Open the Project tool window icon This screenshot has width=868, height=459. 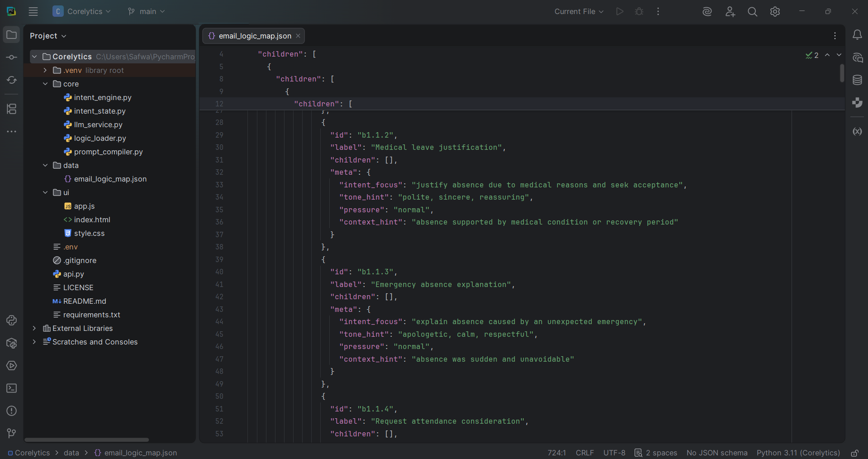(x=12, y=35)
